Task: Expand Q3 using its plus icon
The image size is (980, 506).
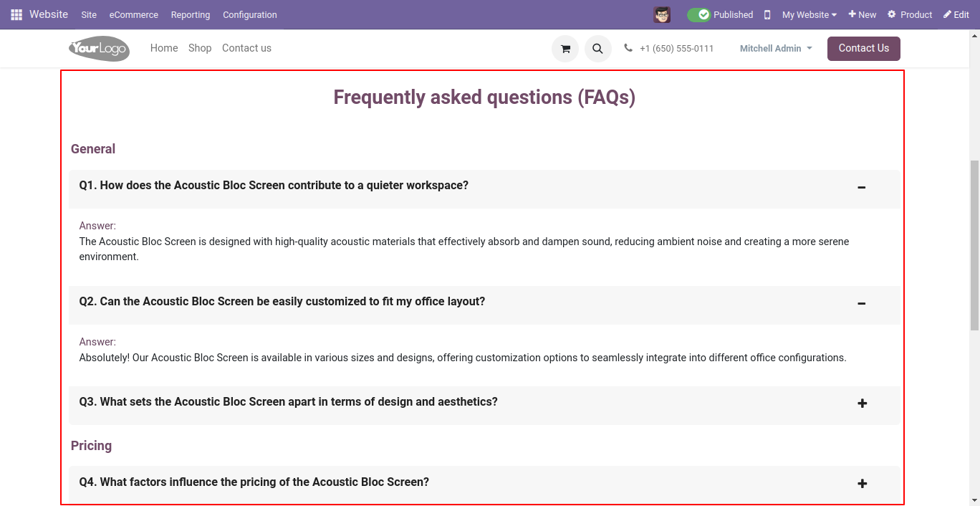Action: [x=863, y=404]
